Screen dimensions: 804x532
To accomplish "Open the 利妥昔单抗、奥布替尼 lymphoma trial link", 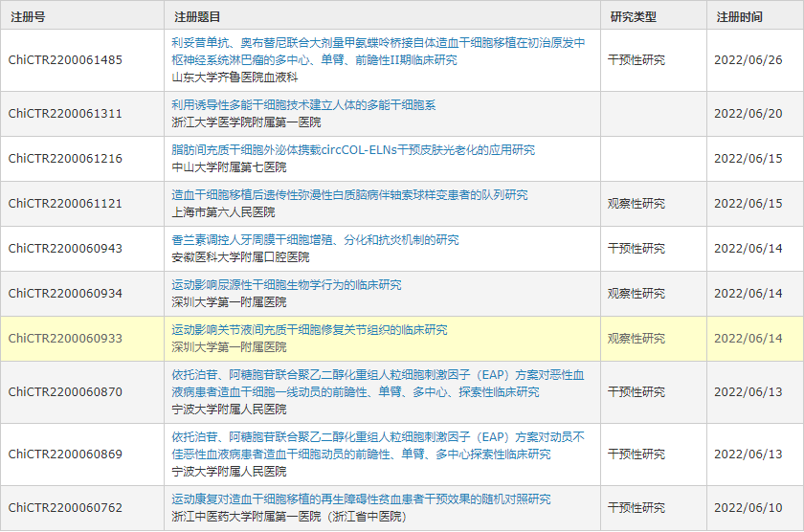I will click(378, 44).
